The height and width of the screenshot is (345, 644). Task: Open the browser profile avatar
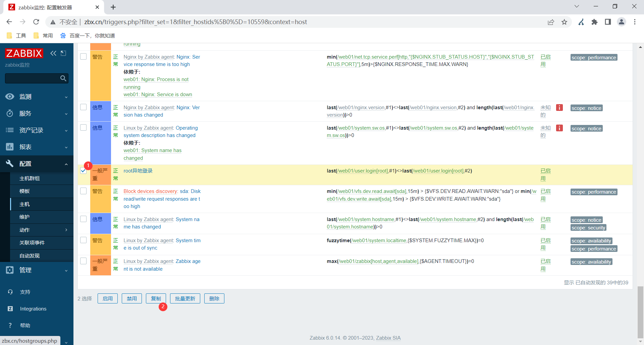click(x=622, y=22)
